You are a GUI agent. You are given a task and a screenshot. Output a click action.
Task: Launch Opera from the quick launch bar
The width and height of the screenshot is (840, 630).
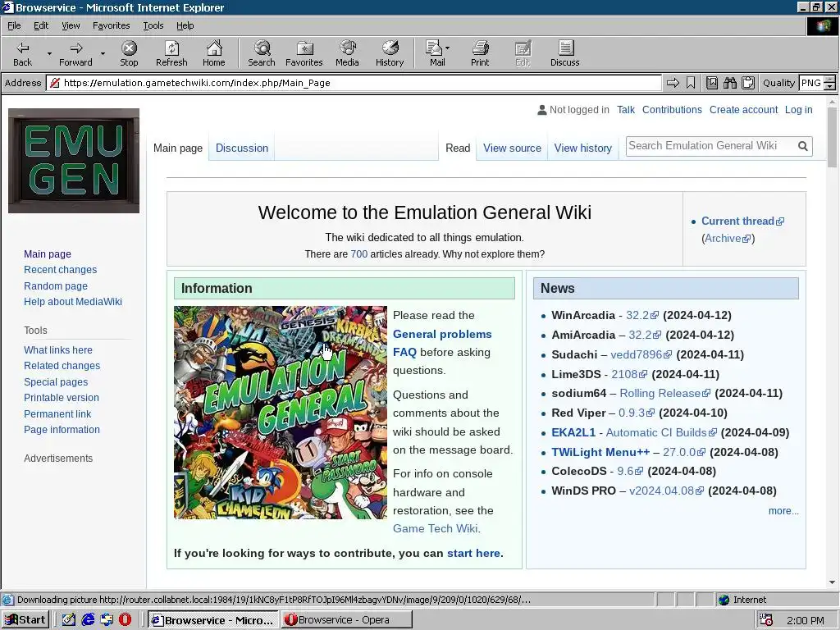[125, 619]
